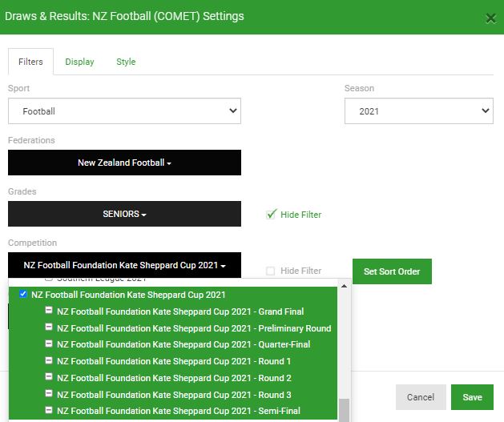
Task: Save the settings
Action: coord(472,397)
